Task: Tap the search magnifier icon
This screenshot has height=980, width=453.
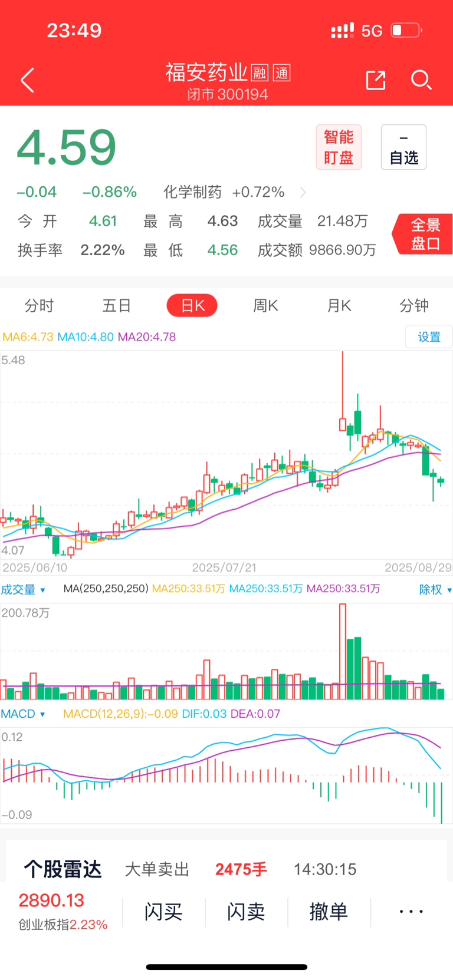Action: [421, 80]
